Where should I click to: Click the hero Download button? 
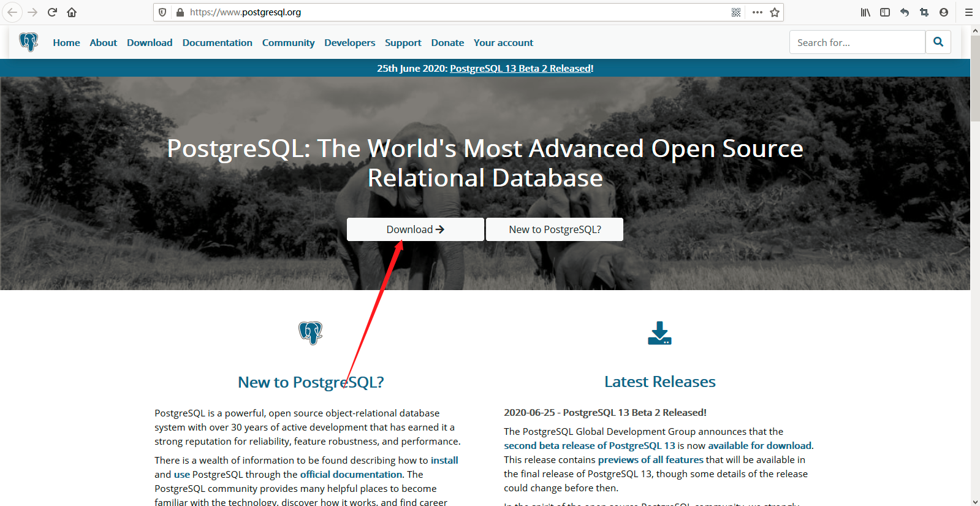click(x=416, y=229)
